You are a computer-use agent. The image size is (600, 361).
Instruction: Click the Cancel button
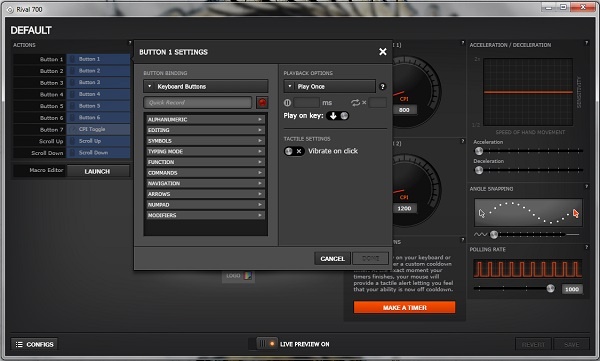tap(333, 259)
